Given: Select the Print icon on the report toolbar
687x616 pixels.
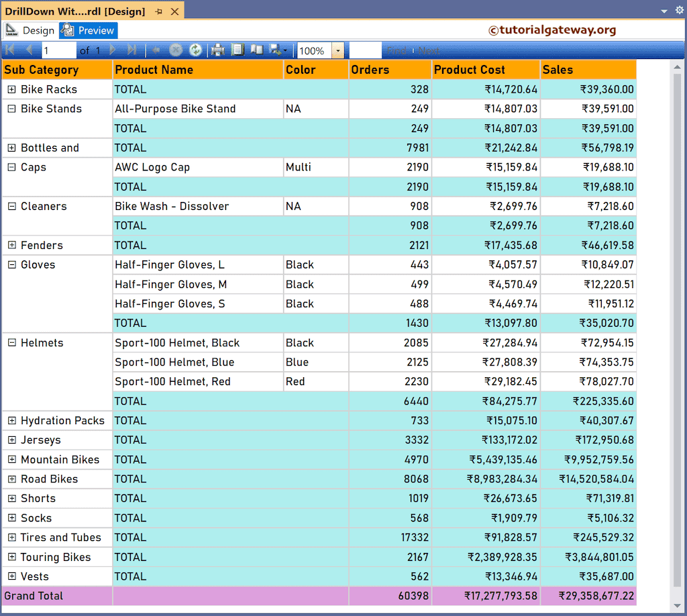Looking at the screenshot, I should pos(217,50).
